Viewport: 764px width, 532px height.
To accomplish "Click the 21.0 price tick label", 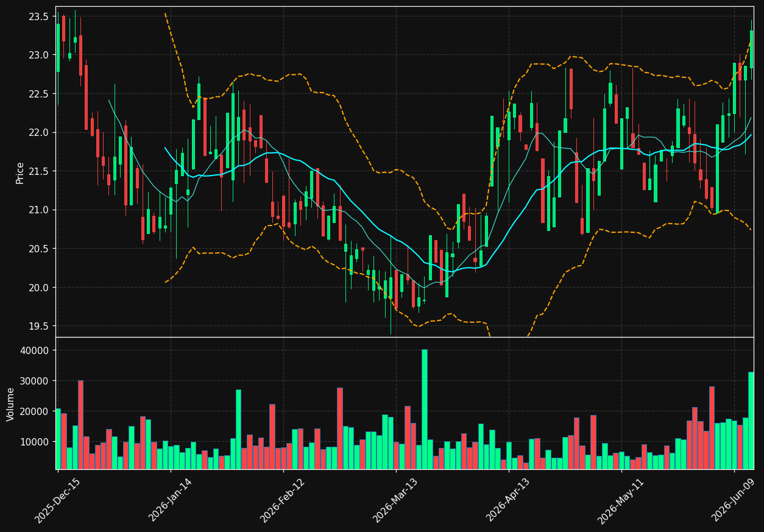I will pyautogui.click(x=38, y=210).
